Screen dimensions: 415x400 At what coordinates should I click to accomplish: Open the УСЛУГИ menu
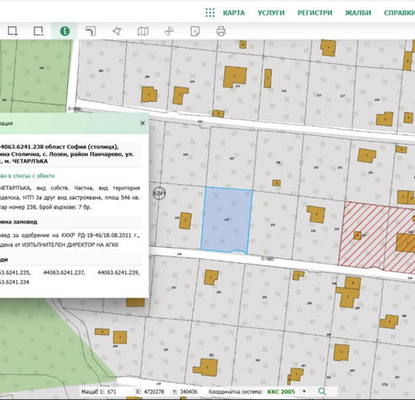coord(271,13)
